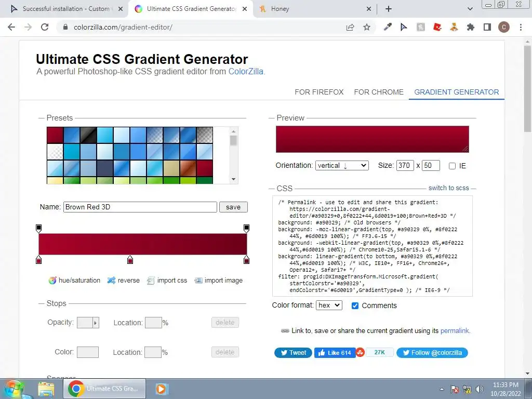Choose the first dark red preset

(x=55, y=135)
